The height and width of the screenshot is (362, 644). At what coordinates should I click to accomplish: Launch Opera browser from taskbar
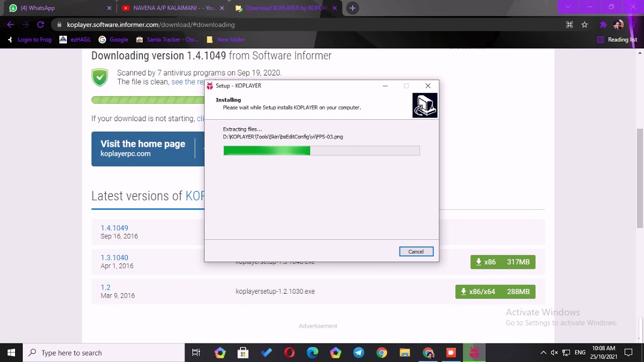tap(289, 352)
